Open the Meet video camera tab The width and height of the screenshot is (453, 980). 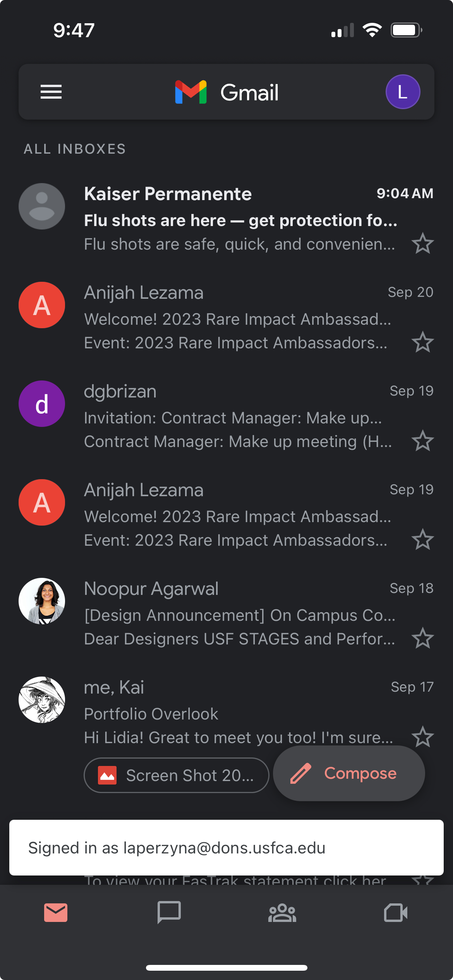click(x=396, y=913)
